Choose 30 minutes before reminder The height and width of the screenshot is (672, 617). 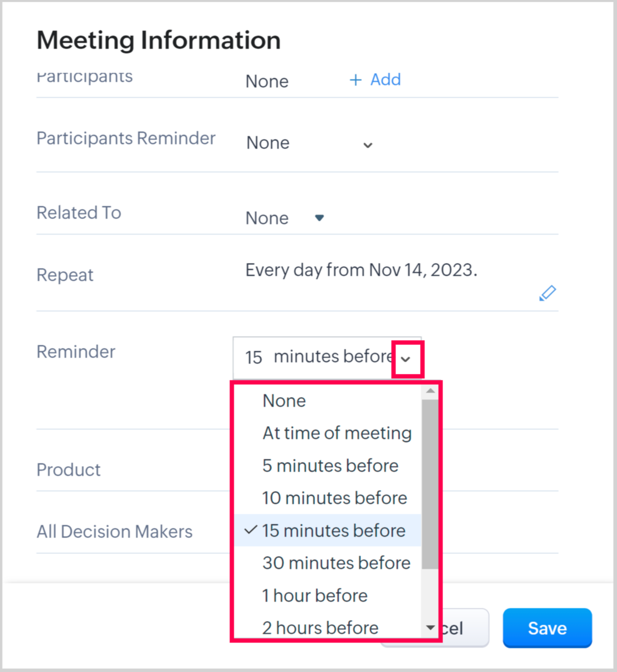(x=336, y=563)
